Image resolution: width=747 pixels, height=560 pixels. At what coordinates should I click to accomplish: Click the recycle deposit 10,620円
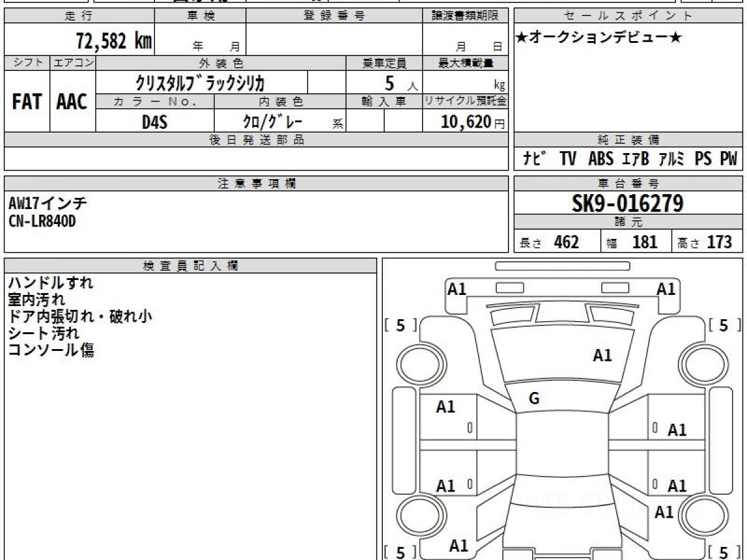click(472, 121)
